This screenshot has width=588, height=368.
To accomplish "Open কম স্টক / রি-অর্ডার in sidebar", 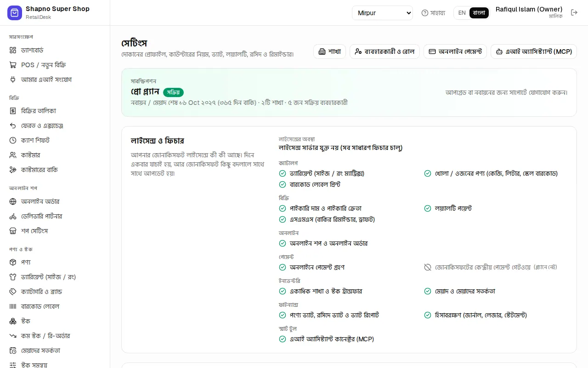I will click(x=55, y=336).
